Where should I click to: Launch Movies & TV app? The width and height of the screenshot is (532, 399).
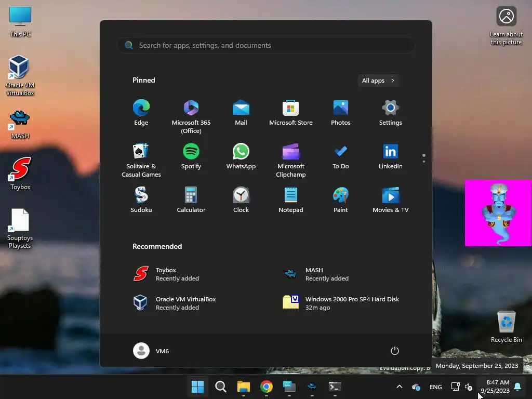[391, 200]
